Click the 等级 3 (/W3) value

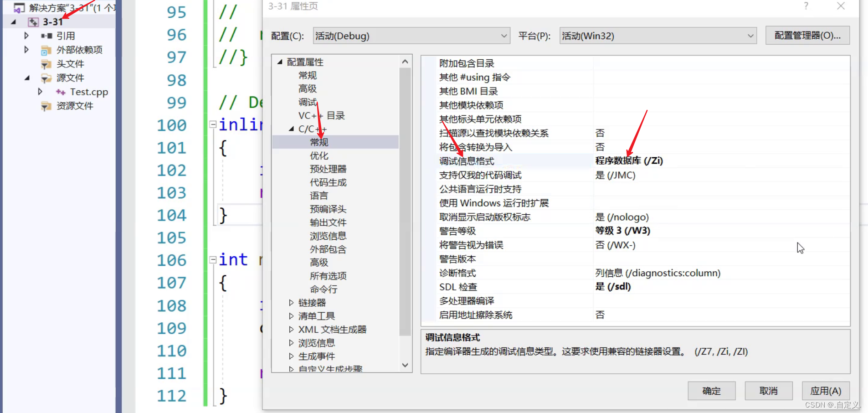tap(622, 231)
